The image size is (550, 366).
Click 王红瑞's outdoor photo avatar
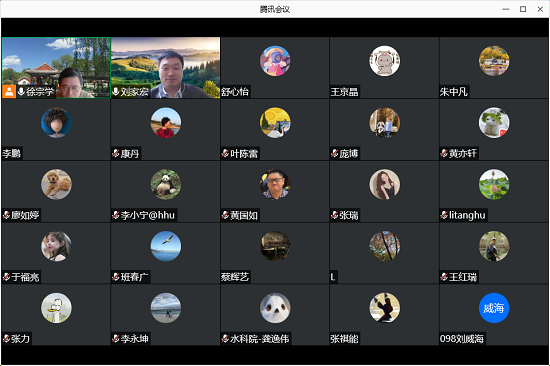tap(494, 246)
